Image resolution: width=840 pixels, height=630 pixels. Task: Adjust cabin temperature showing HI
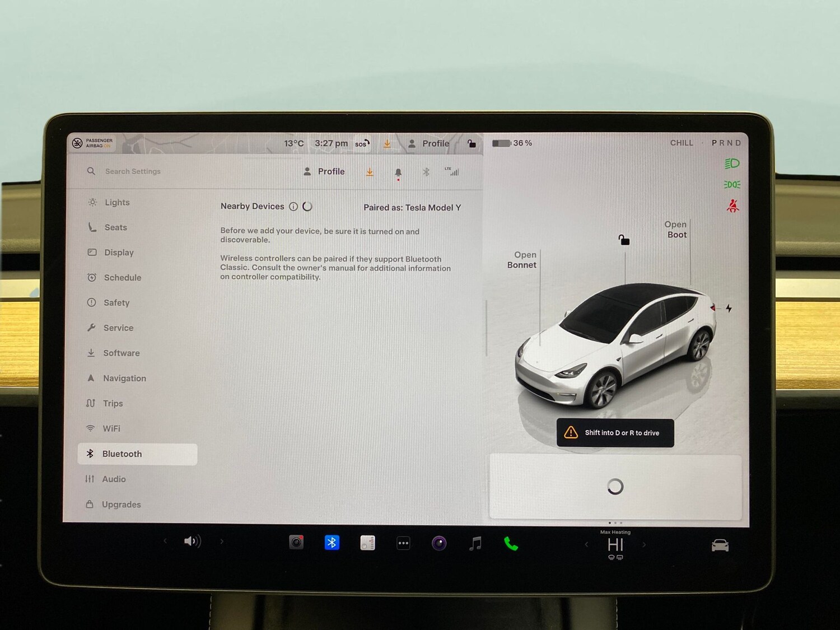click(x=615, y=544)
